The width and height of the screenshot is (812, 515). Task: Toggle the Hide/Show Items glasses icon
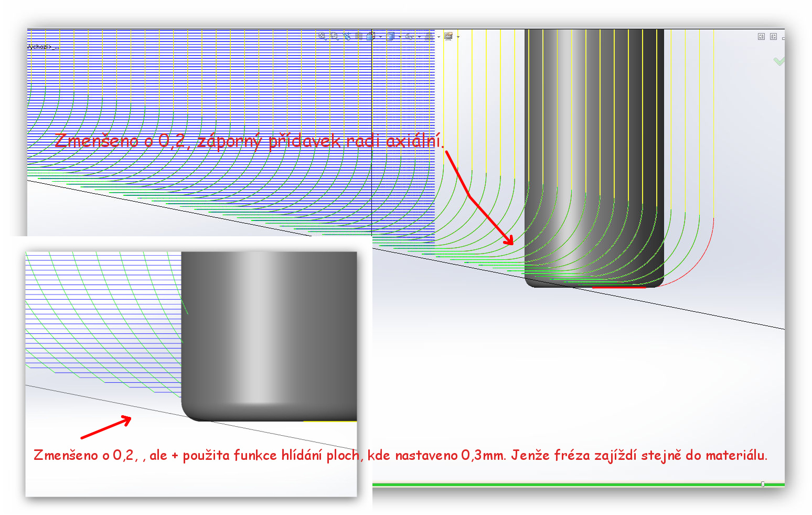[409, 36]
